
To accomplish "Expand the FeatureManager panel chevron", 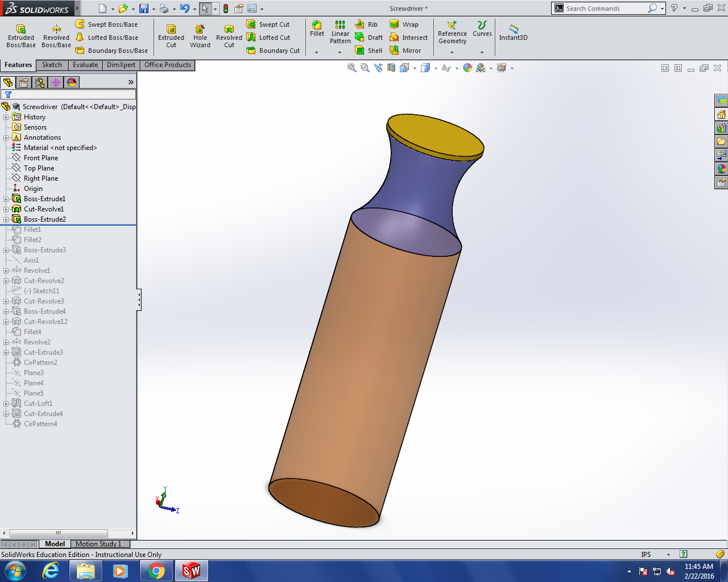I will [131, 82].
